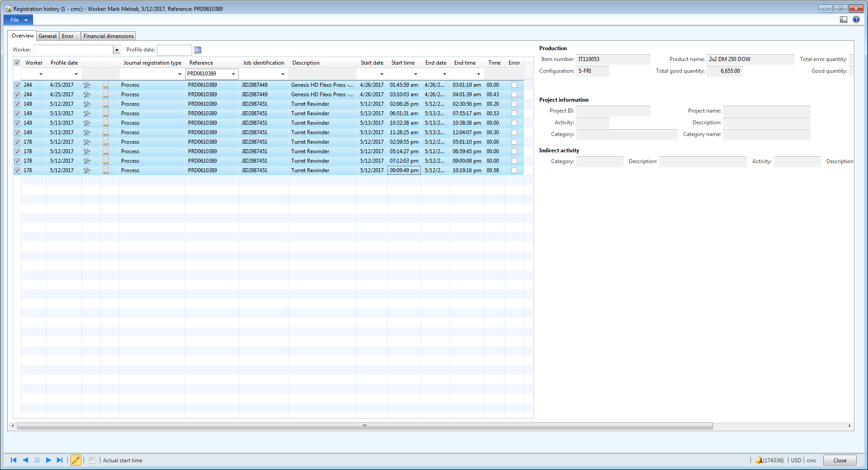Click the horizontal scrollbar thumb
This screenshot has width=868, height=470.
click(364, 426)
